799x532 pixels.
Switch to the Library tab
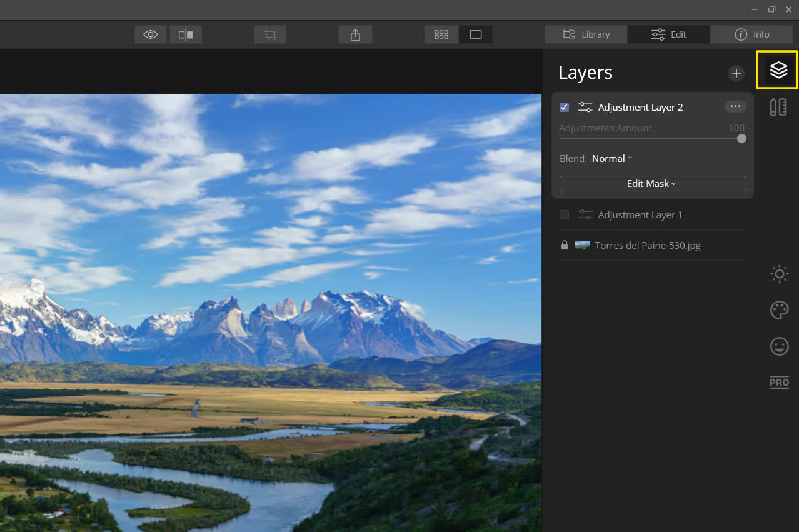pos(585,34)
